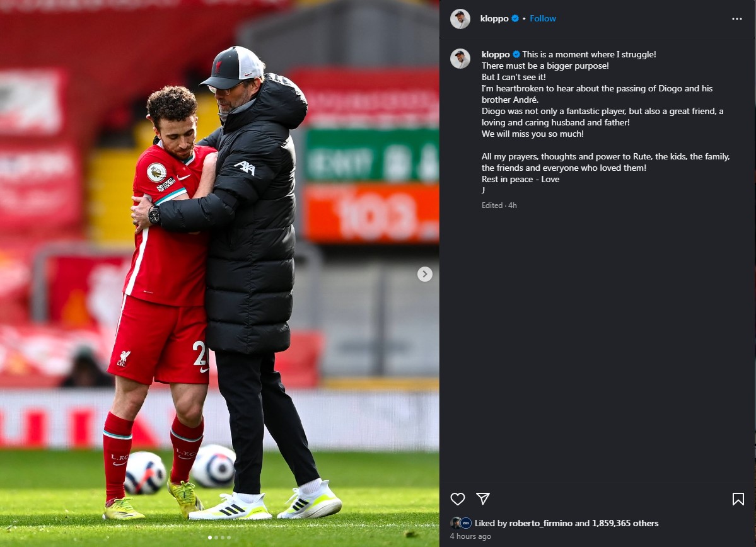756x547 pixels.
Task: Open roberto_firmino's profile link
Action: 540,523
